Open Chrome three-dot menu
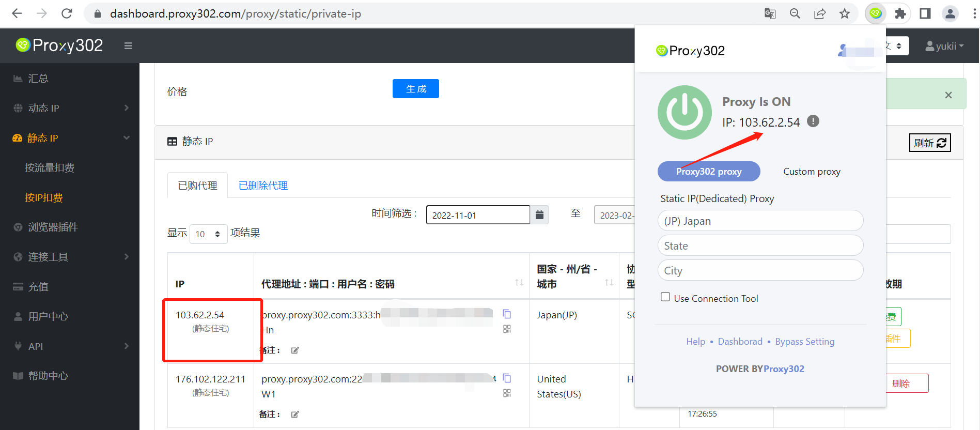980x430 pixels. pos(974,13)
